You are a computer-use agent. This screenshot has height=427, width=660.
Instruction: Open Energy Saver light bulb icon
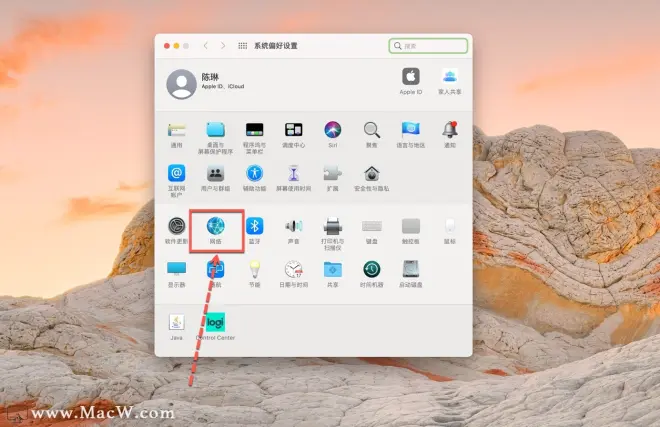click(x=254, y=269)
